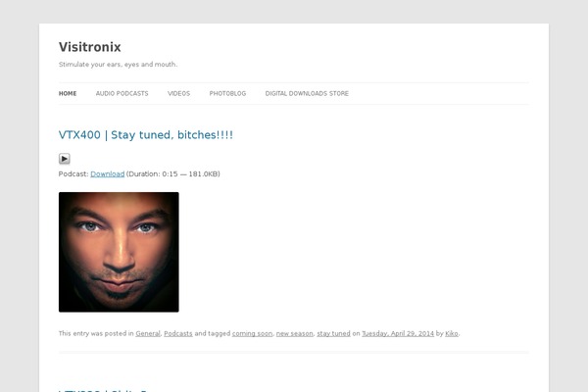Screen dimensions: 588x392
Task: Open the Digital Downloads Store menu
Action: tap(307, 93)
